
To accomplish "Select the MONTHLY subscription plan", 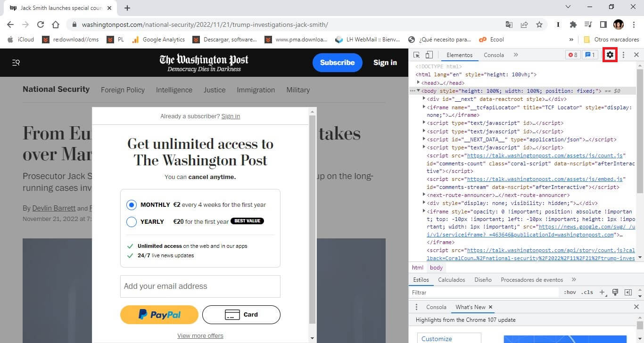I will tap(132, 205).
